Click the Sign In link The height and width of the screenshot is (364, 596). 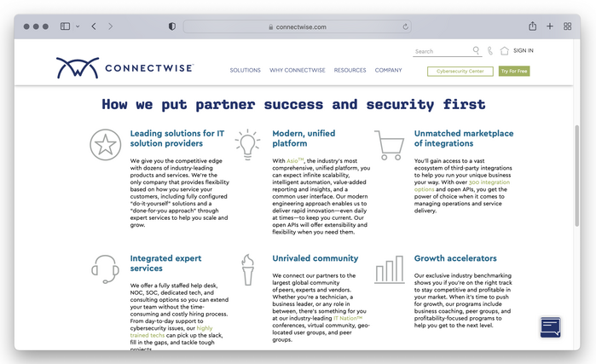click(524, 50)
